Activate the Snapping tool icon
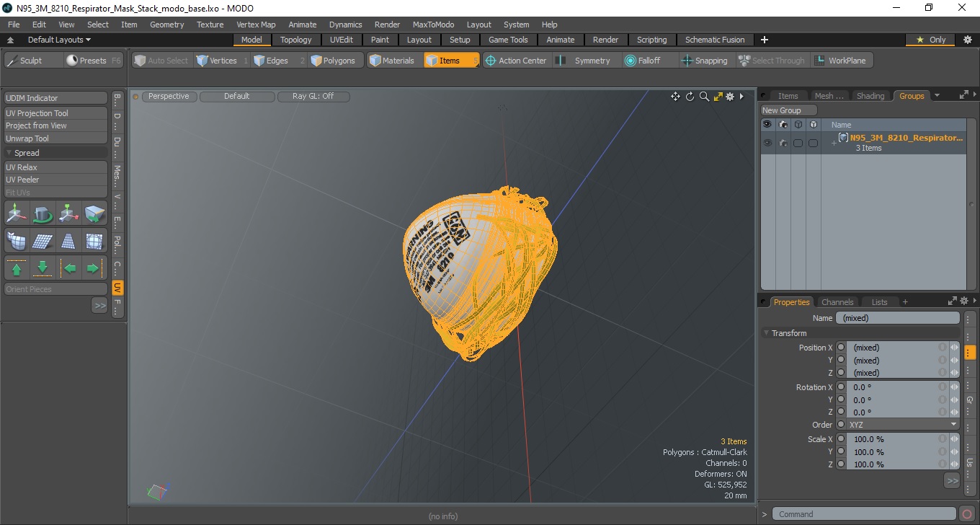Screen dimensions: 980x525 [x=687, y=61]
